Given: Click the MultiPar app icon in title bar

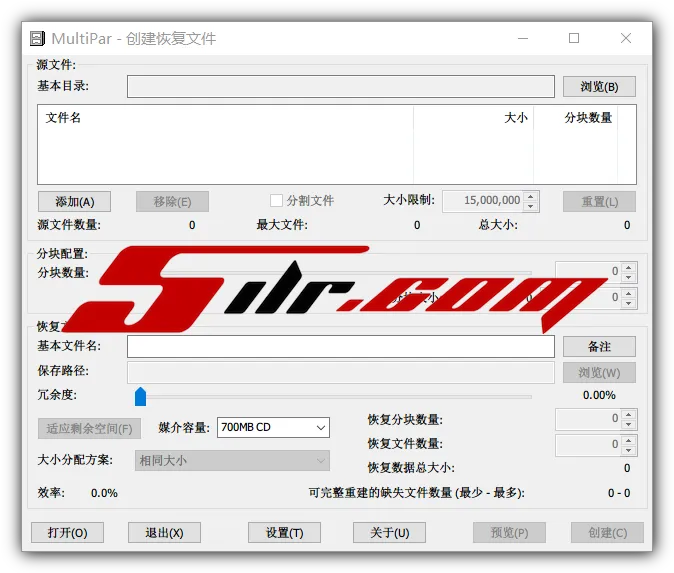Looking at the screenshot, I should [x=37, y=39].
